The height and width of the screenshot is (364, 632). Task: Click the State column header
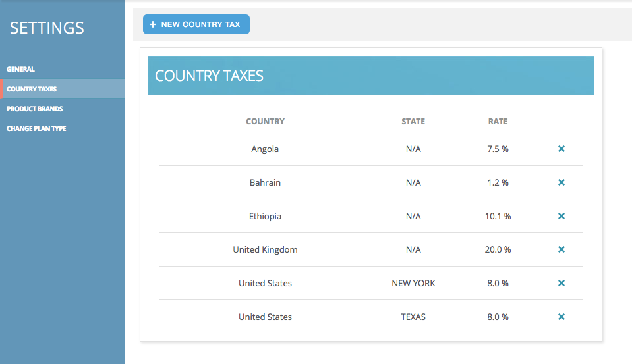tap(413, 122)
